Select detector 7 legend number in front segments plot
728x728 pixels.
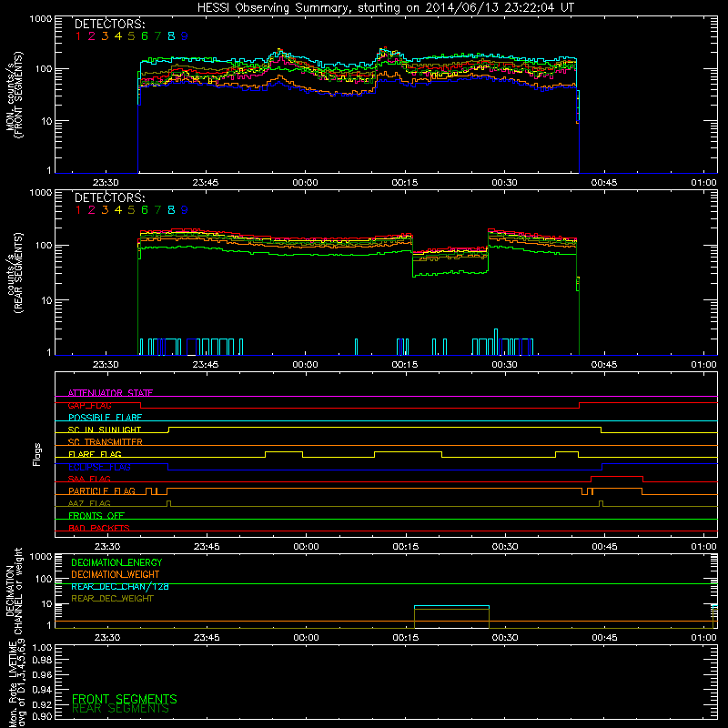pyautogui.click(x=157, y=36)
